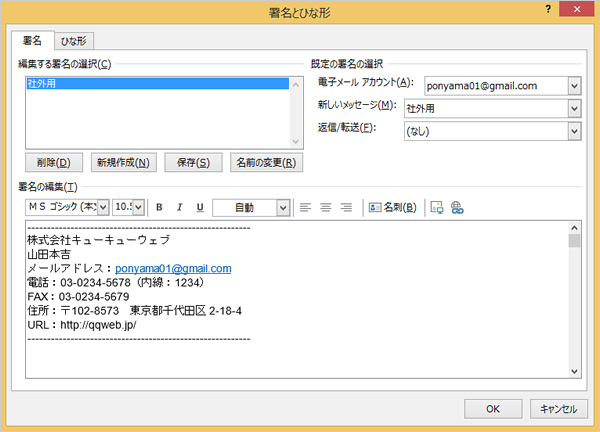
Task: Open the font size dropdown
Action: point(138,207)
